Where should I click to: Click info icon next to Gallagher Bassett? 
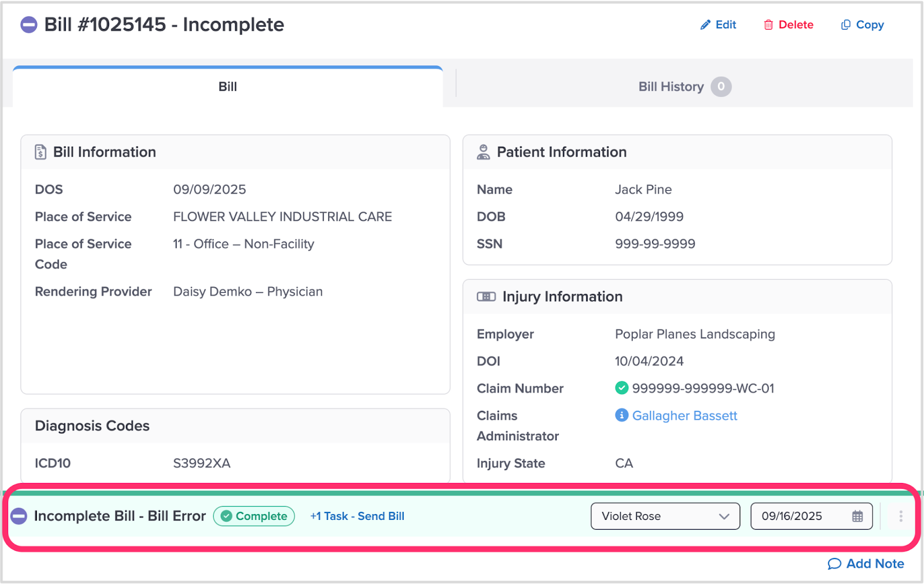tap(621, 415)
